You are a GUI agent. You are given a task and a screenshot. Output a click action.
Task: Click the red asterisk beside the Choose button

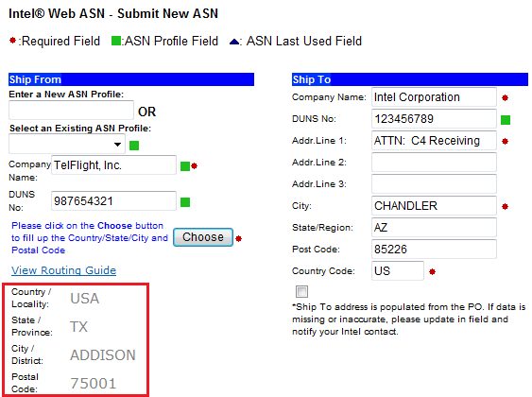[x=238, y=238]
